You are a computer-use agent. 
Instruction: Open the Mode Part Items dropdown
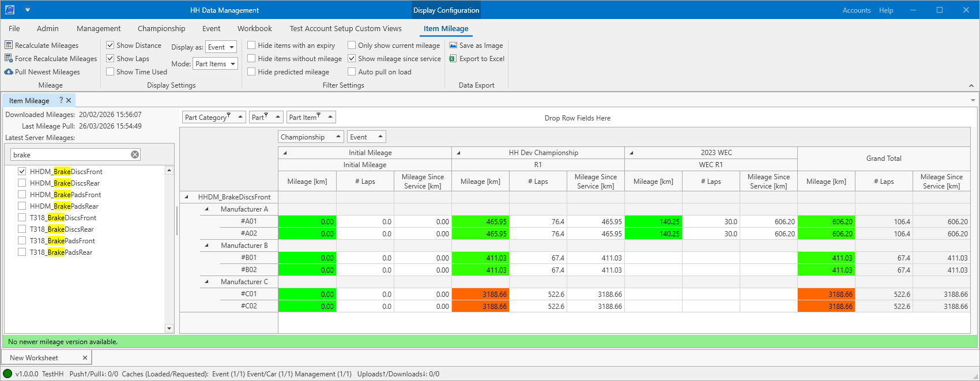pyautogui.click(x=215, y=64)
